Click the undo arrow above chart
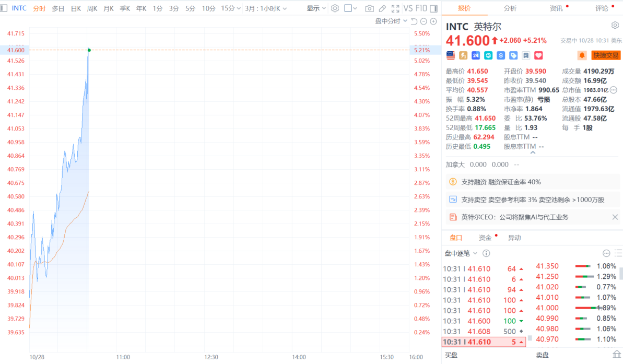The height and width of the screenshot is (364, 623). tap(414, 21)
